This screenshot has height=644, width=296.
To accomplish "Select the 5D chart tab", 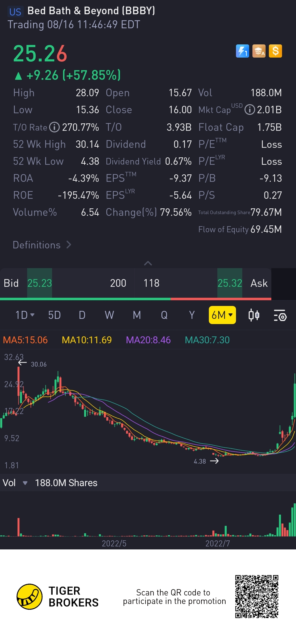I will [x=54, y=315].
